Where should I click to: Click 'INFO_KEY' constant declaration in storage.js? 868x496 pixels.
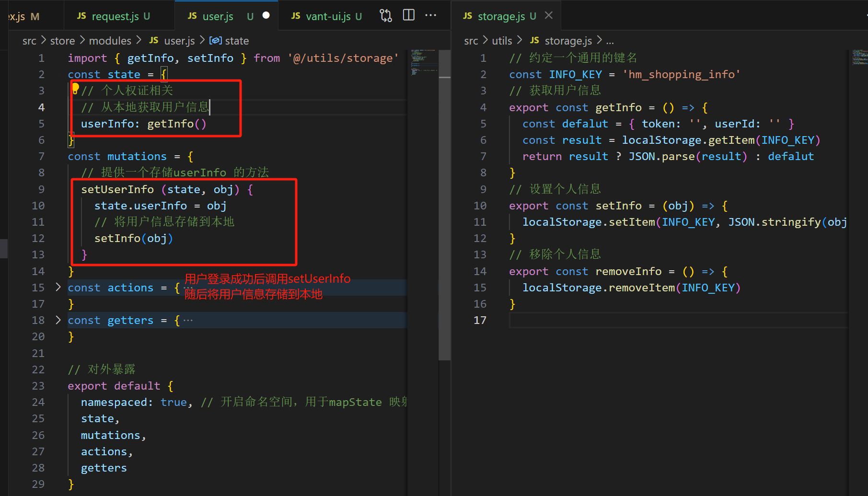(575, 74)
